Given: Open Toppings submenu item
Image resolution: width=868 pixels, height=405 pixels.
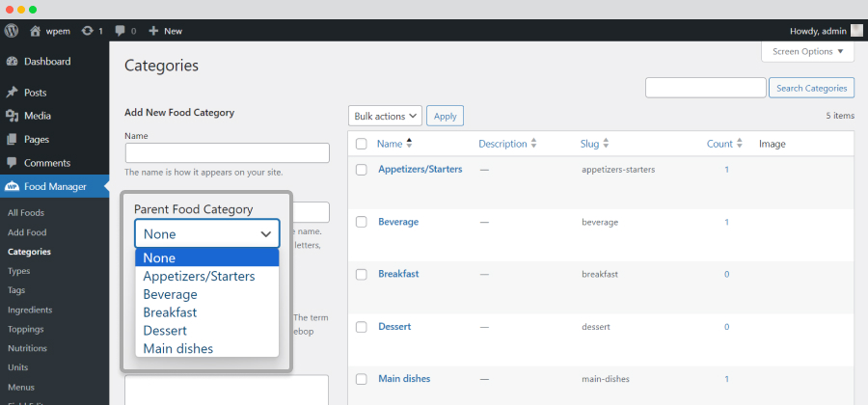Looking at the screenshot, I should (x=25, y=329).
